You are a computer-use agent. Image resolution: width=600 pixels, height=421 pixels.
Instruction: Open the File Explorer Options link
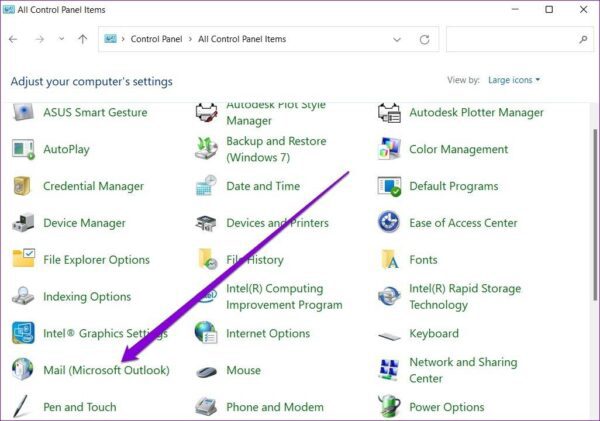(96, 259)
